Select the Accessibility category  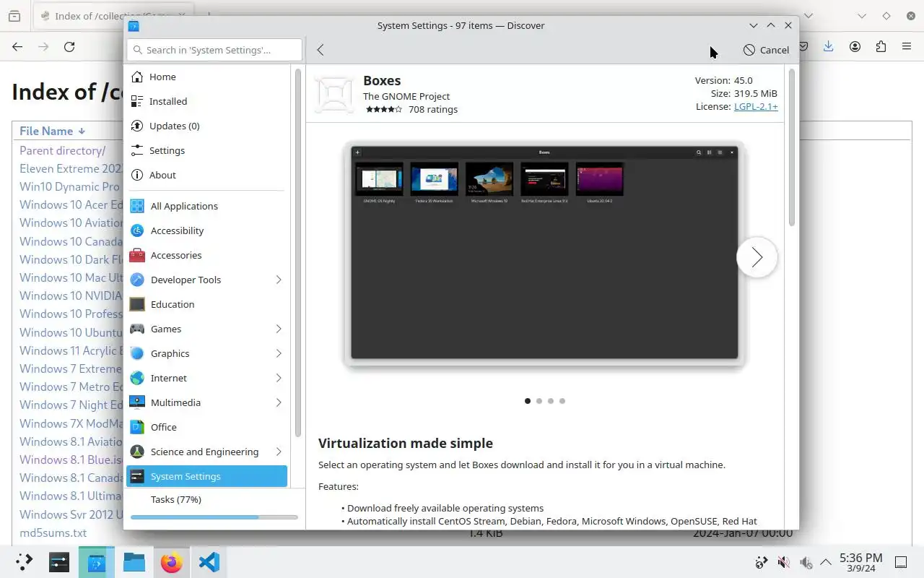pyautogui.click(x=207, y=230)
